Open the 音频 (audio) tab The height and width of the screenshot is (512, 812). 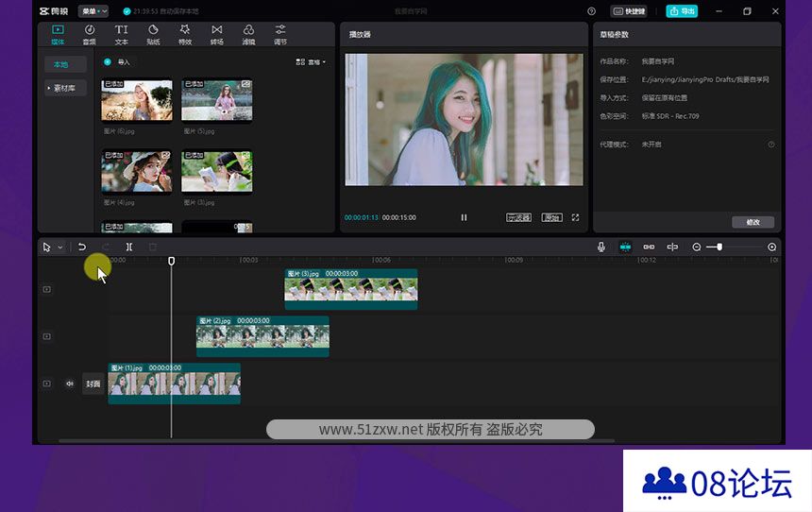coord(90,34)
